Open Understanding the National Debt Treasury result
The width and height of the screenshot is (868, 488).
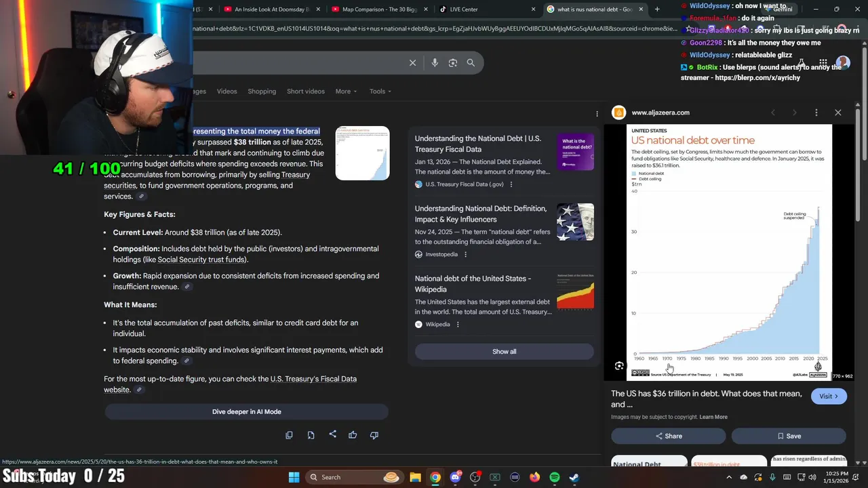click(x=478, y=144)
